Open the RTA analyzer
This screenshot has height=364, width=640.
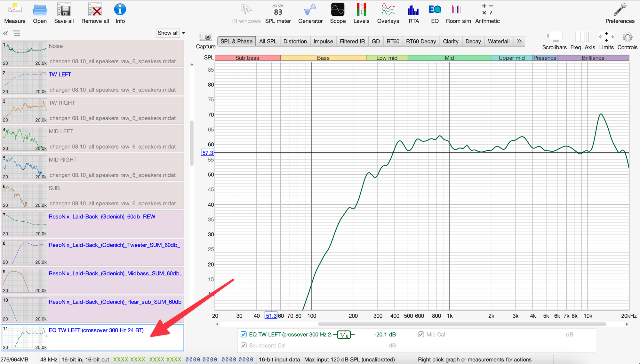[413, 13]
